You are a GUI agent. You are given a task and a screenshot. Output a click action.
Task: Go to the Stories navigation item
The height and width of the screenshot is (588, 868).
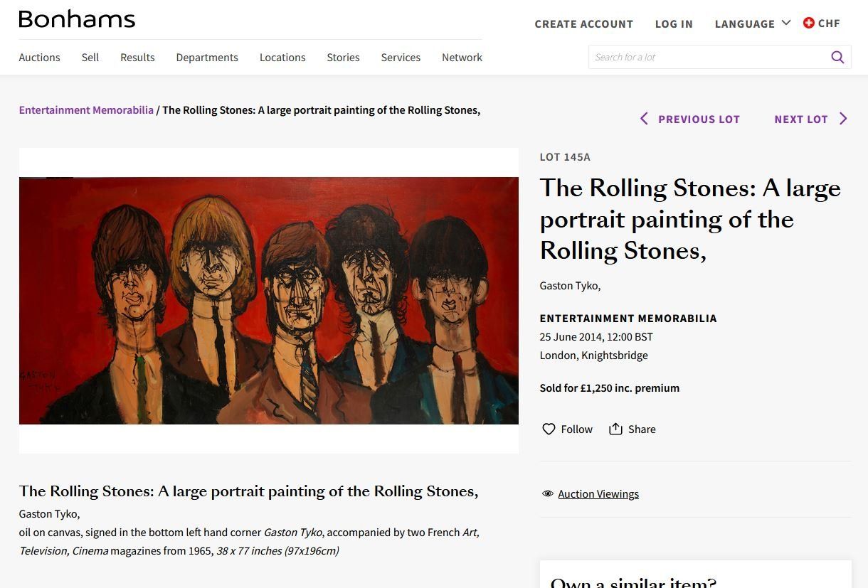click(343, 58)
